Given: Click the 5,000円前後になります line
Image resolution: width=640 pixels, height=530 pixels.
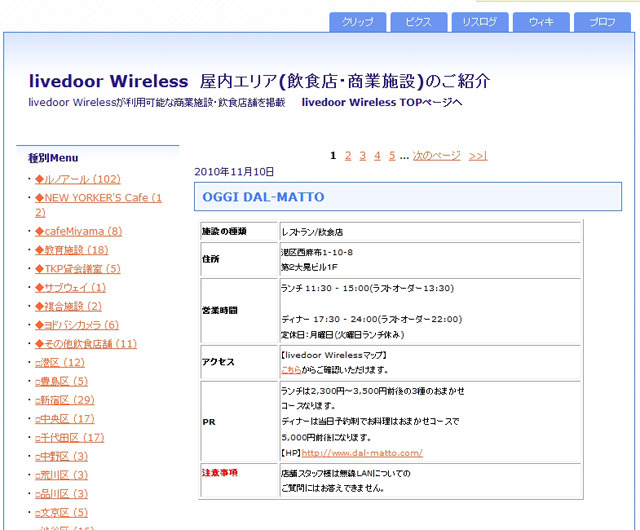Looking at the screenshot, I should [x=326, y=438].
